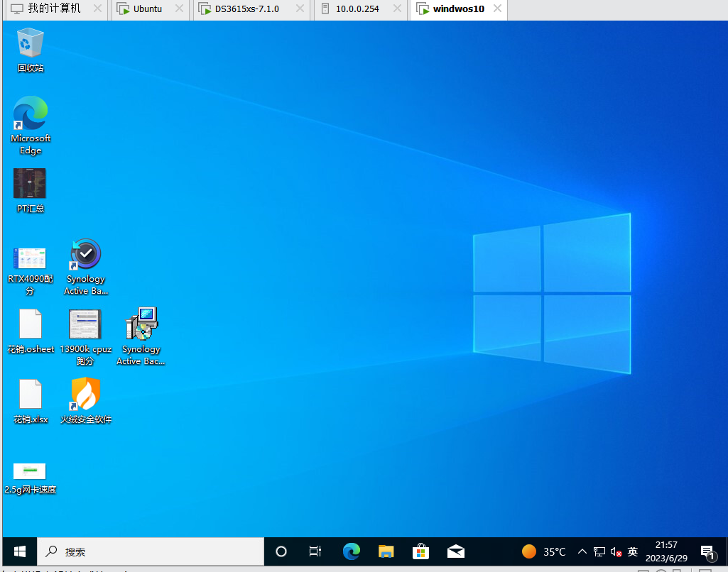Screen dimensions: 728x572
Task: Select the 花销.xlsx file
Action: 30,402
